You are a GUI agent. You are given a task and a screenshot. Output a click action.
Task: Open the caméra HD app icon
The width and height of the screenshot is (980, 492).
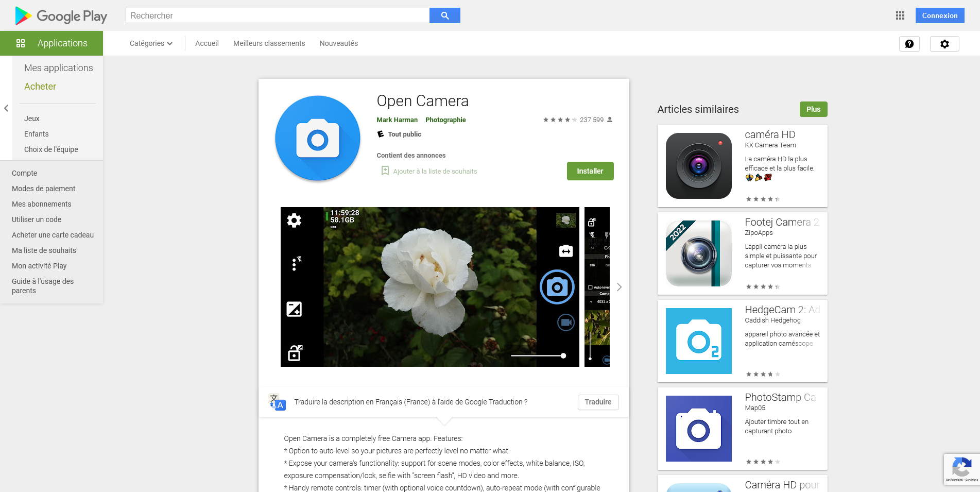699,166
